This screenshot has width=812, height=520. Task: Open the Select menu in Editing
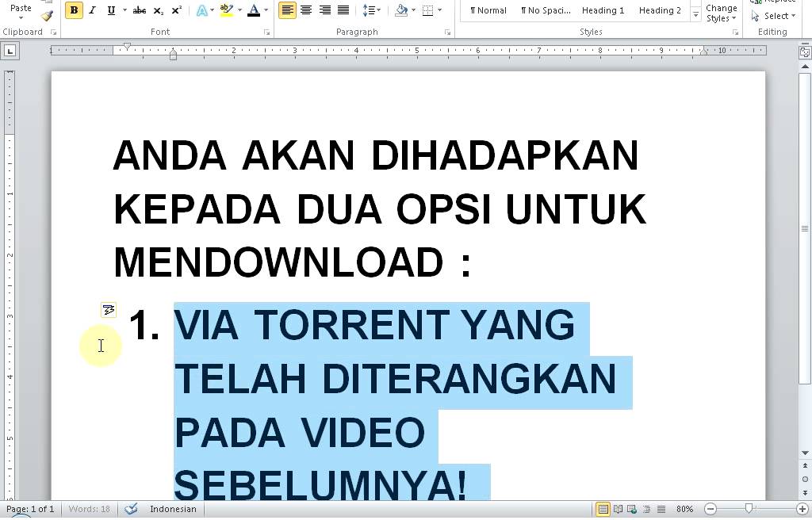(772, 16)
